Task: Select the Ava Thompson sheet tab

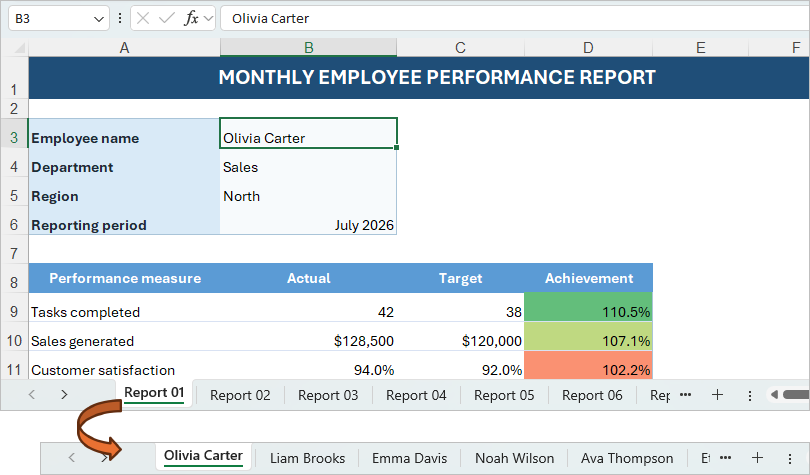Action: pos(627,458)
